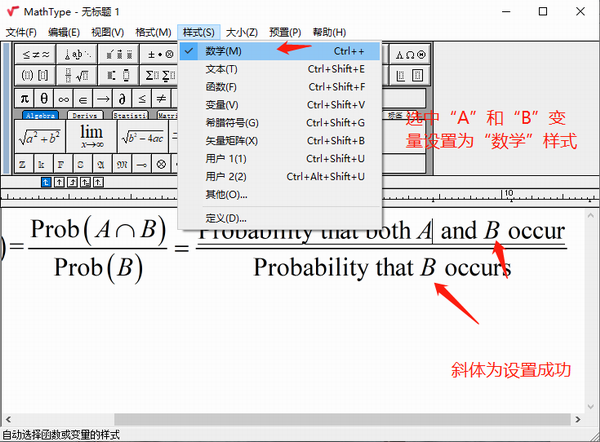Open the spaces and ellipses palette
The image size is (600, 442).
[x=77, y=54]
